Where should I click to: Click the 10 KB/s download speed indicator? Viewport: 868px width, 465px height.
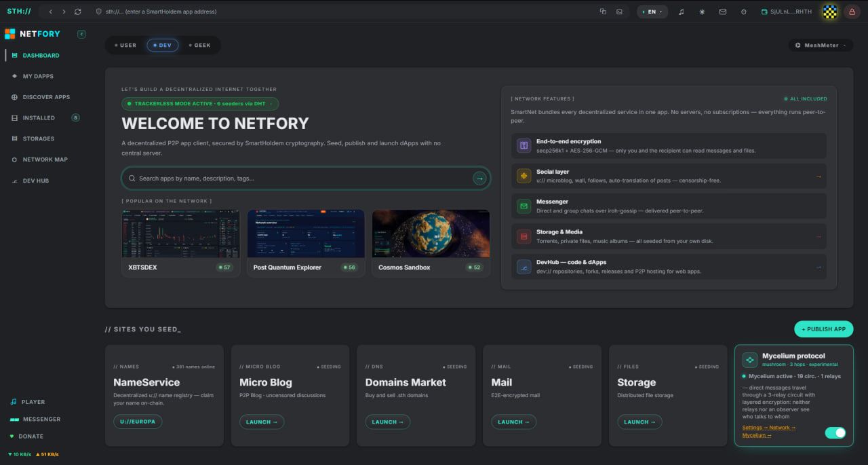pos(20,454)
